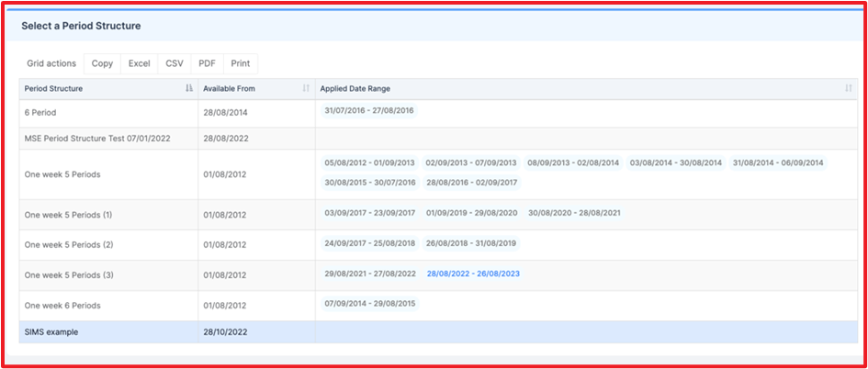
Task: Click date range 29/08/2021 - 27/08/2022
Action: coord(370,274)
